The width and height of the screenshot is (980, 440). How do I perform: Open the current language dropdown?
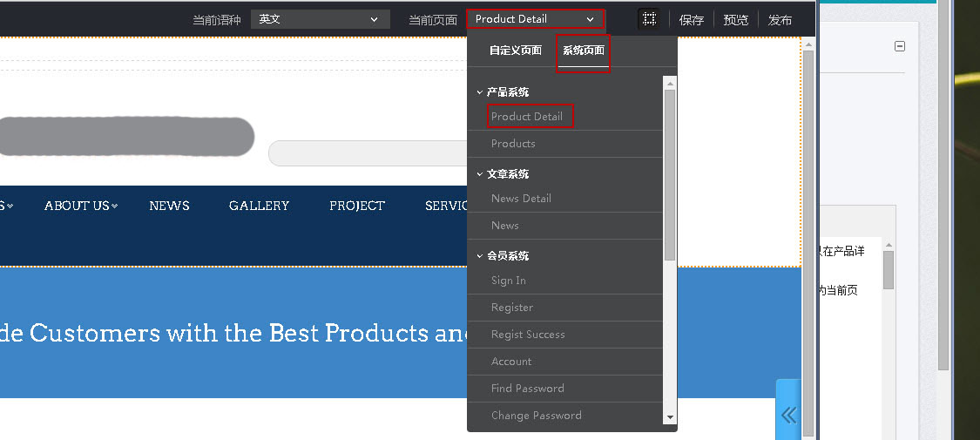pos(320,19)
